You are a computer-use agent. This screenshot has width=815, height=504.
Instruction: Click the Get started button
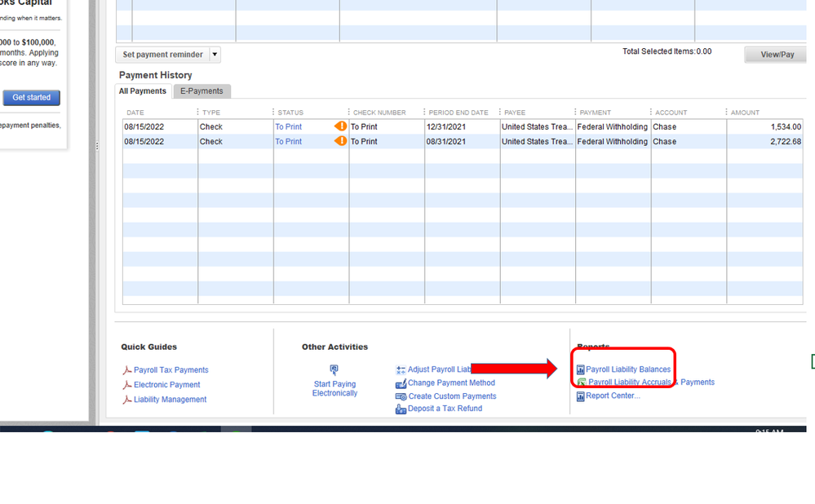pos(32,98)
